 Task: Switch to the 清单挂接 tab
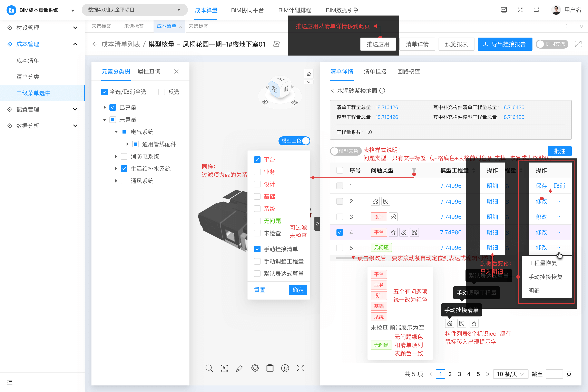pyautogui.click(x=375, y=72)
